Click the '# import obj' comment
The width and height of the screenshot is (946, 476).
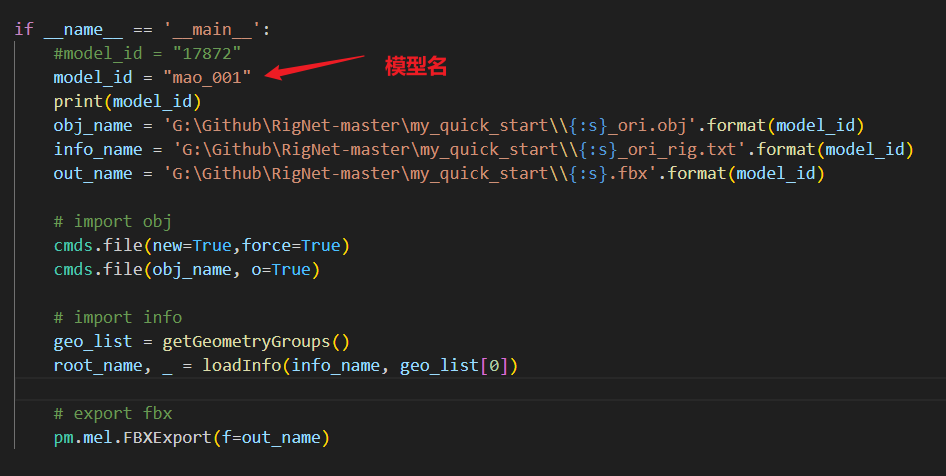click(113, 221)
